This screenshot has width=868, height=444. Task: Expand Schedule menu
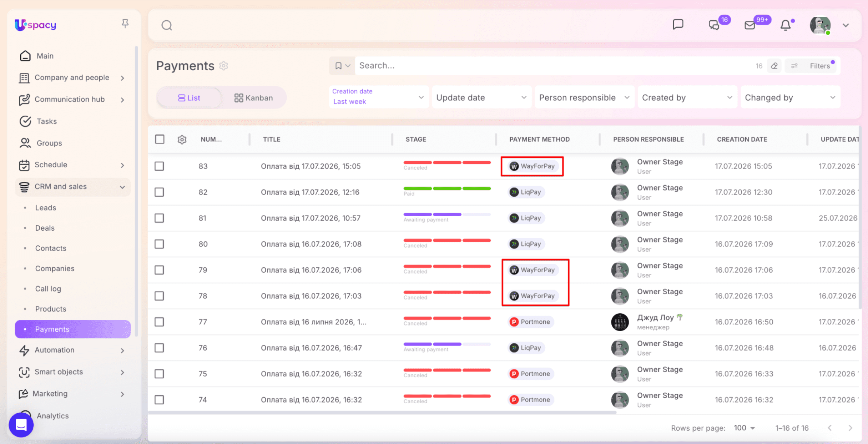pyautogui.click(x=72, y=165)
